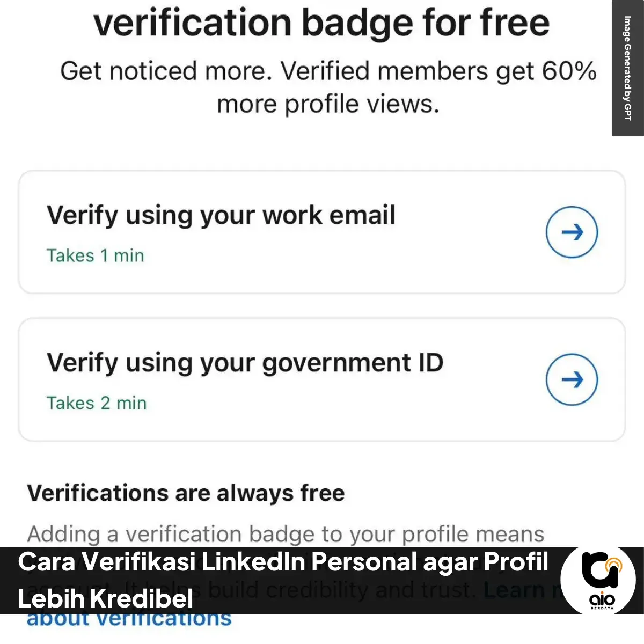Click the "Lebih Kredibel" caption line

[x=105, y=598]
